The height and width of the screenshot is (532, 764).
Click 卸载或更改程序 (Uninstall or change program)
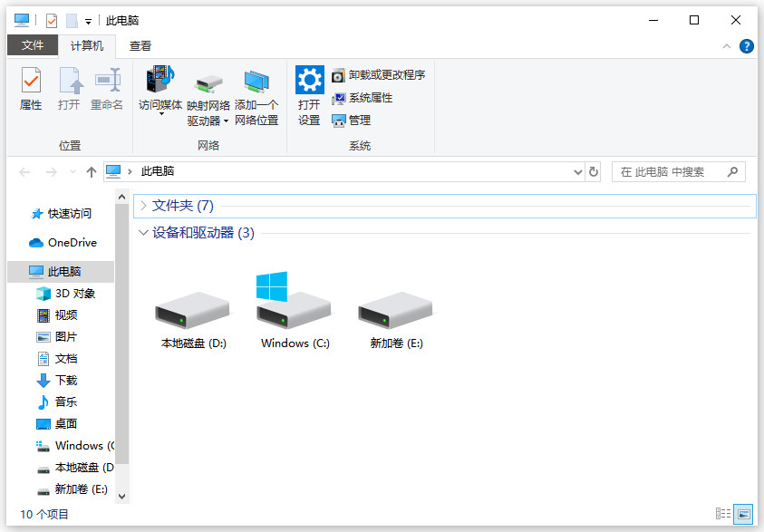[x=379, y=75]
